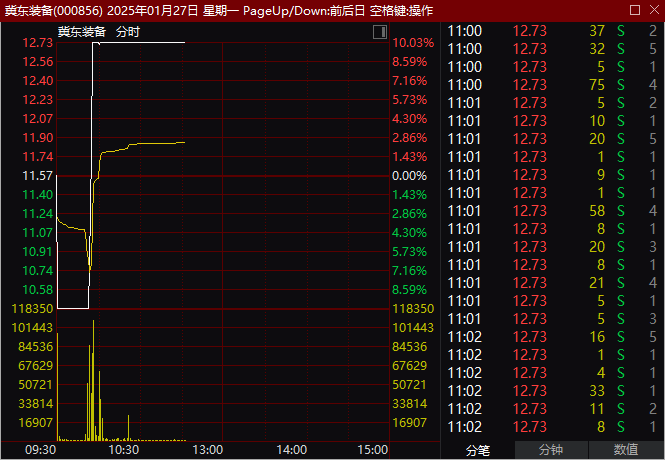The width and height of the screenshot is (665, 460).
Task: Click the title bar text showing 000856
Action: 78,10
